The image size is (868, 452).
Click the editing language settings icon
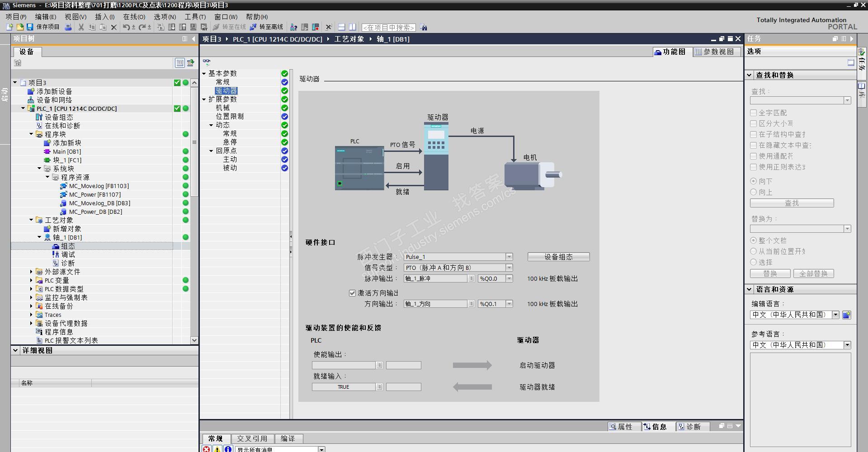coord(847,315)
